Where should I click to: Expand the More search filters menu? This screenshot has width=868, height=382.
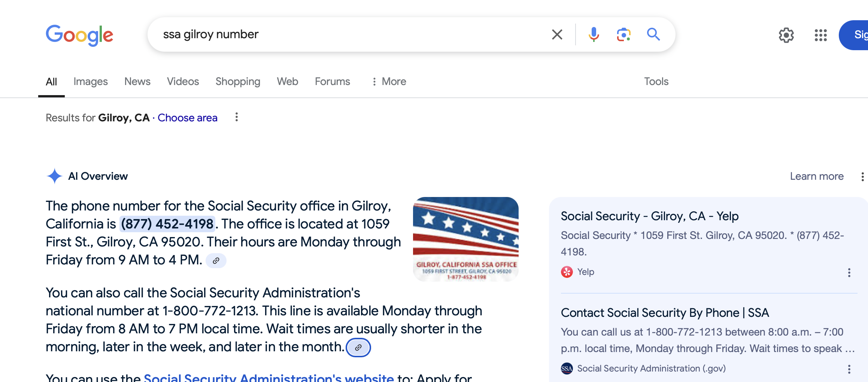(x=389, y=82)
